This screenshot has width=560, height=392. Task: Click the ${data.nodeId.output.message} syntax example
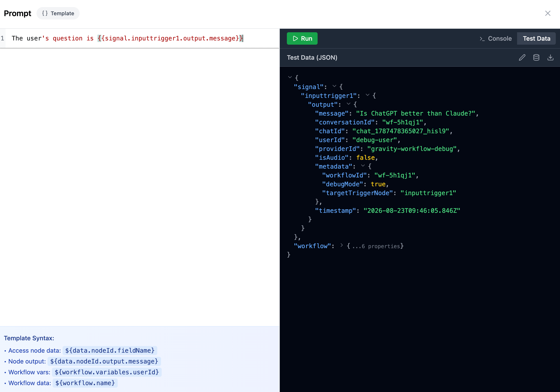tap(104, 361)
